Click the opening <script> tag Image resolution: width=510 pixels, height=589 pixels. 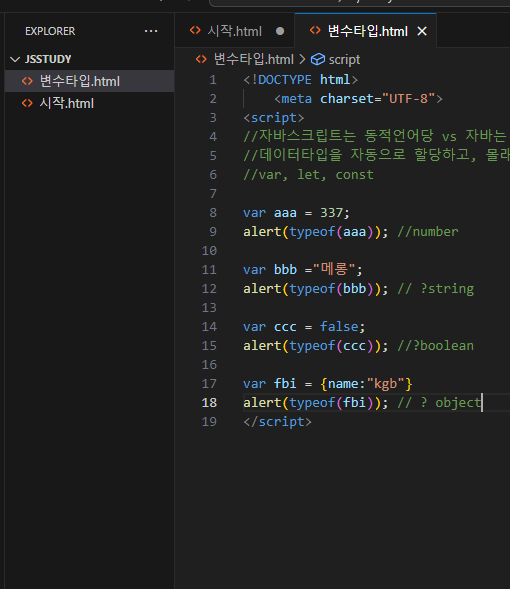click(273, 118)
